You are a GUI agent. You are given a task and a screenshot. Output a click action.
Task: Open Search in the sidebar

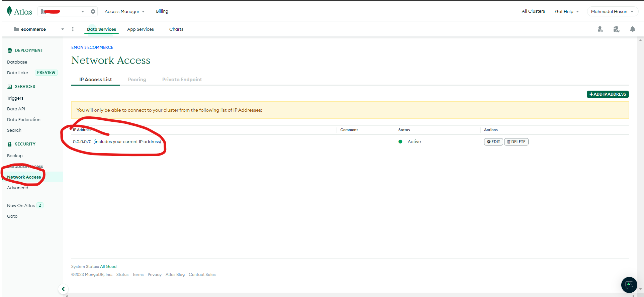click(x=14, y=130)
